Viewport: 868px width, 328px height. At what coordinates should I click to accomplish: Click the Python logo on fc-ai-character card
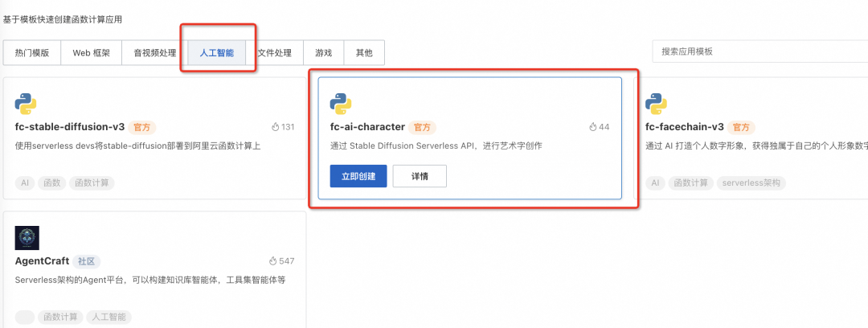point(341,104)
